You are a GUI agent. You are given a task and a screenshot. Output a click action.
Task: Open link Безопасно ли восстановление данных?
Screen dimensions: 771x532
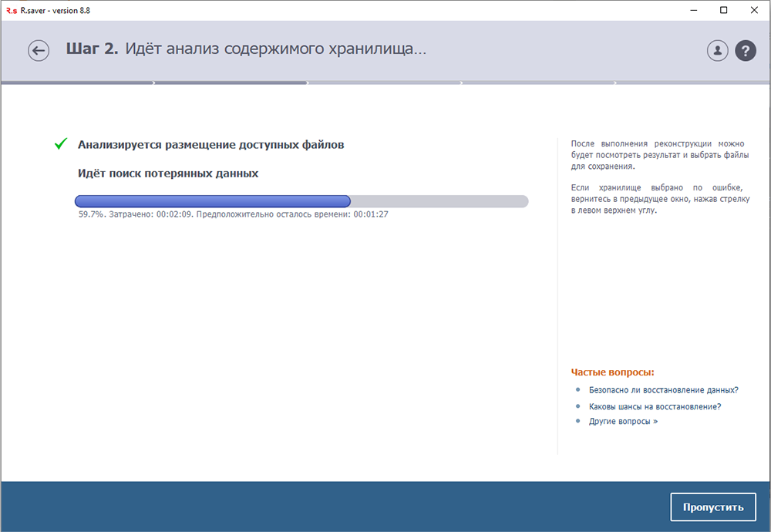pos(663,390)
